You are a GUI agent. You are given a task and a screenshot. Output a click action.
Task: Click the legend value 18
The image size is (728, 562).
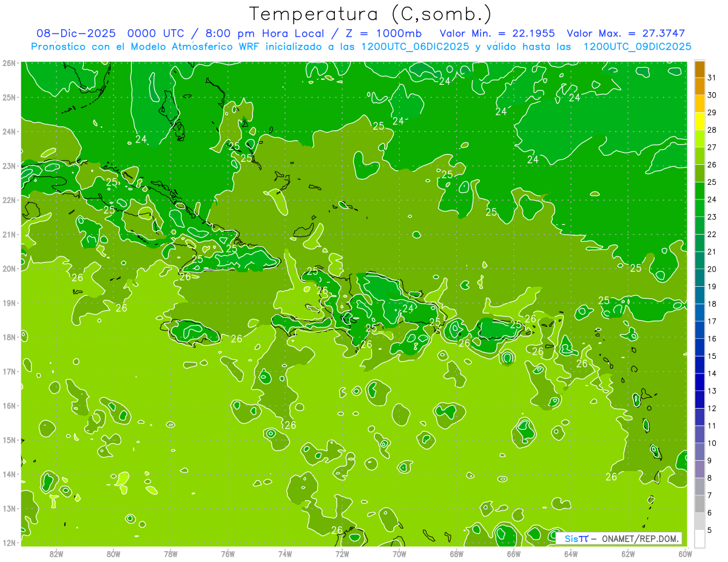[x=712, y=304]
